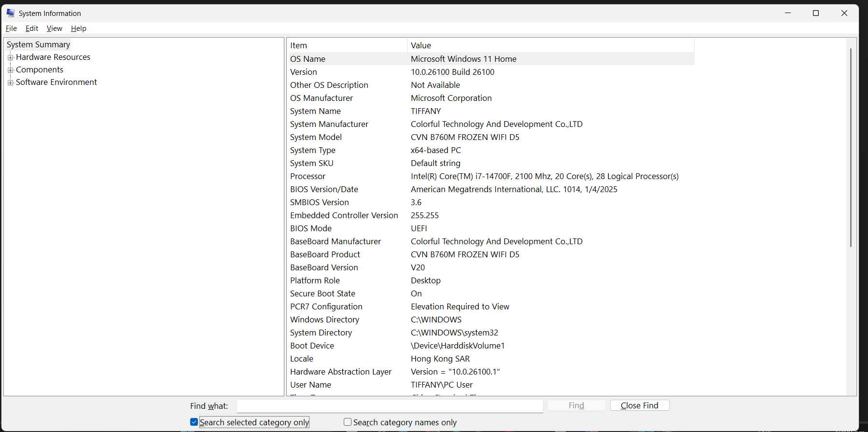Select the Version row item
The image size is (868, 432).
pos(491,72)
